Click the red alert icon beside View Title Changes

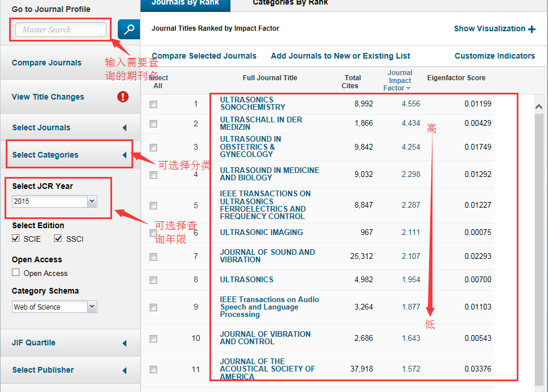click(123, 97)
